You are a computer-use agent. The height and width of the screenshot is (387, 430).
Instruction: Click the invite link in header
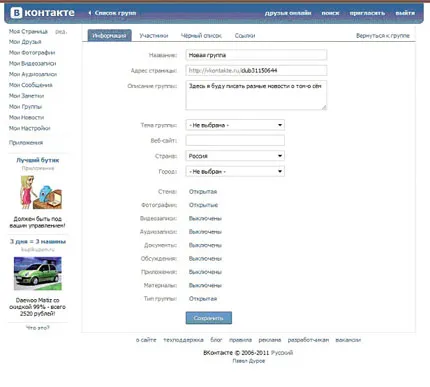[367, 13]
